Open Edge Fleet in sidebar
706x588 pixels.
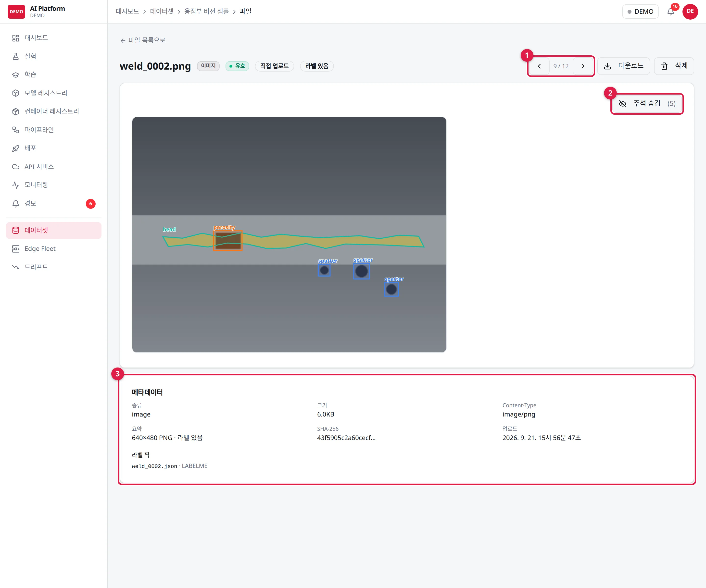[54, 249]
